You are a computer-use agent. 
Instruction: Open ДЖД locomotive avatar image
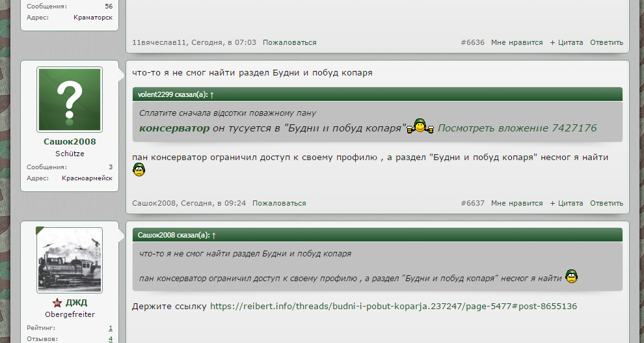pyautogui.click(x=70, y=260)
